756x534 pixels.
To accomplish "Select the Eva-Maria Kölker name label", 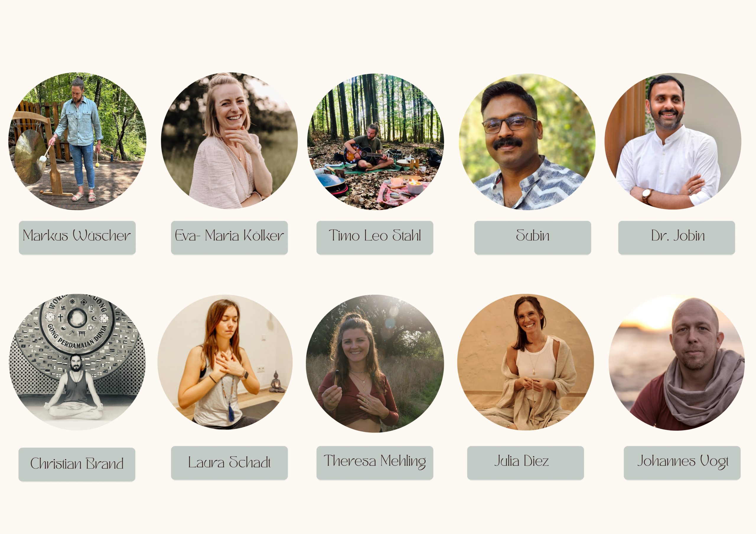I will pos(229,237).
